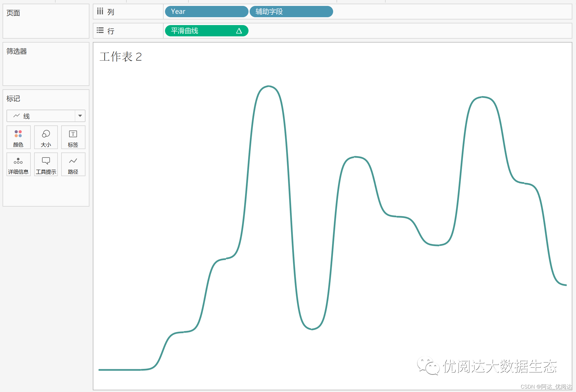Click the rows shelf icon
576x392 pixels.
100,30
